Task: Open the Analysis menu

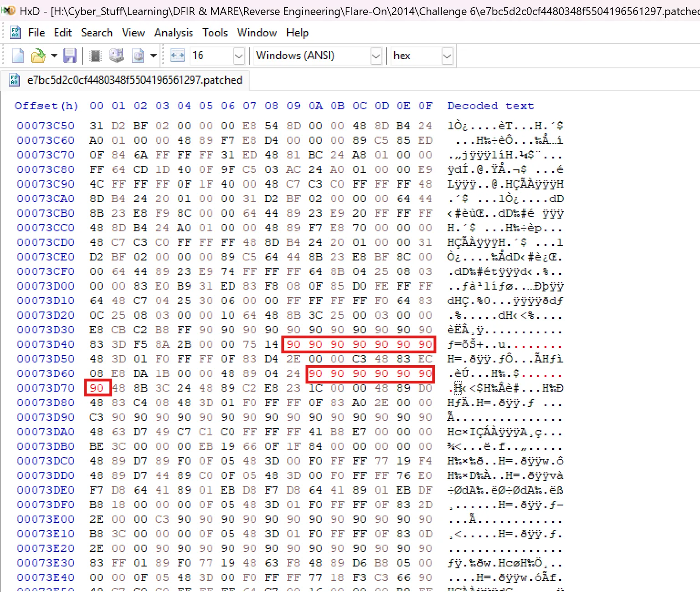Action: pyautogui.click(x=174, y=32)
